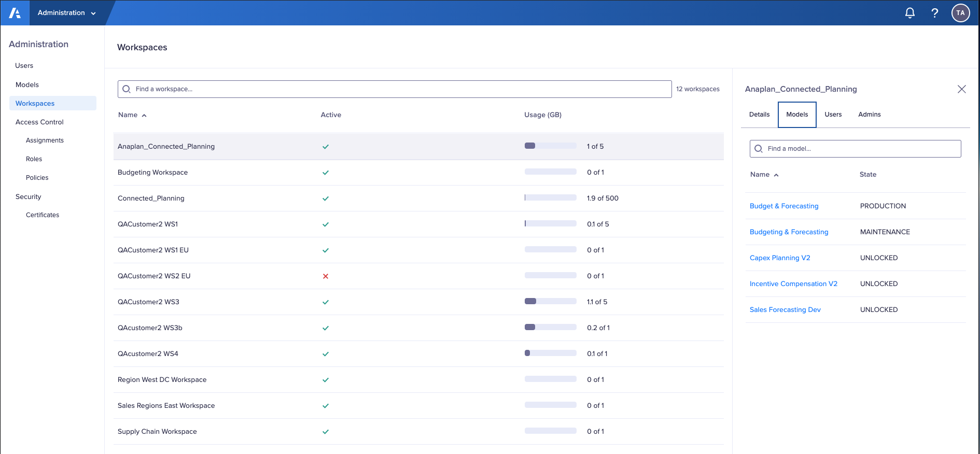Viewport: 980px width, 454px height.
Task: Focus the Find a workspace search field
Action: click(395, 89)
